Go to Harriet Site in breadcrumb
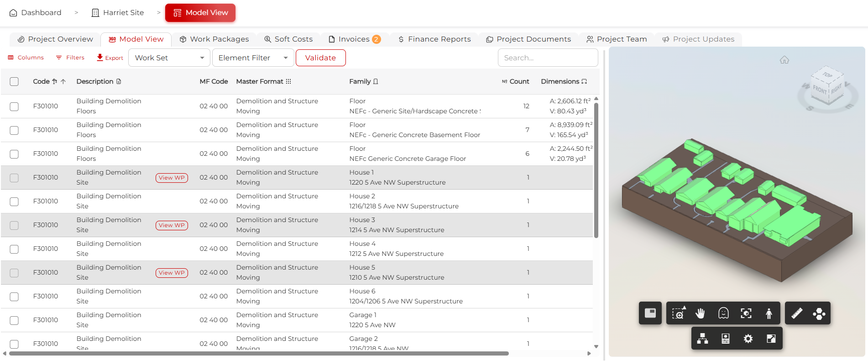This screenshot has width=868, height=361. [118, 13]
